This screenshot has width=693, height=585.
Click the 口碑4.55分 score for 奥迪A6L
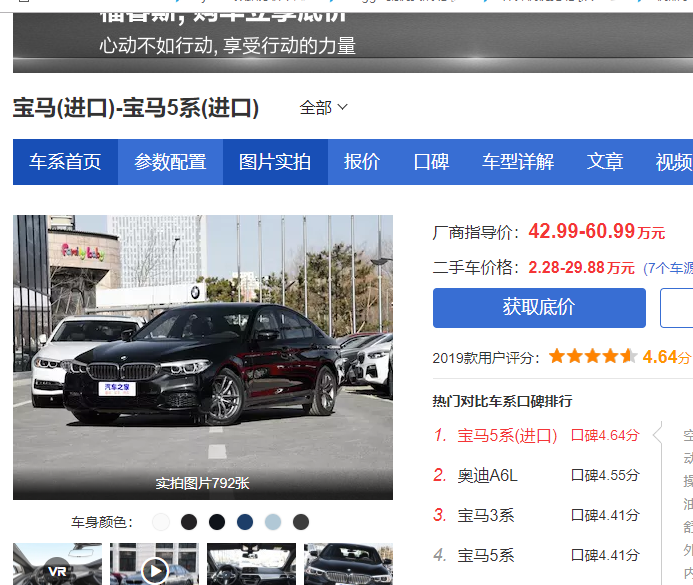tap(605, 475)
